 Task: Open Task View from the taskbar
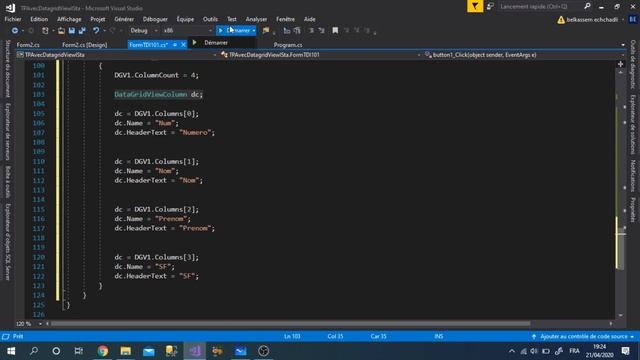(78, 351)
